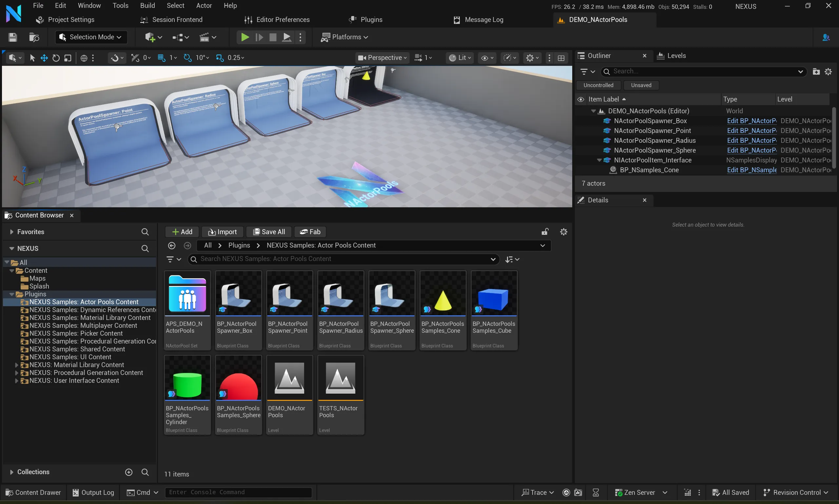Open the Build menu

147,6
